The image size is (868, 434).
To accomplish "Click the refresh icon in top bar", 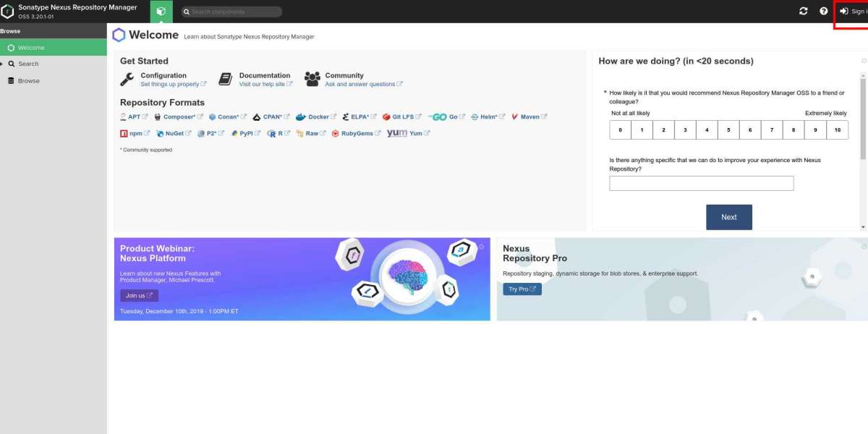I will [x=803, y=12].
